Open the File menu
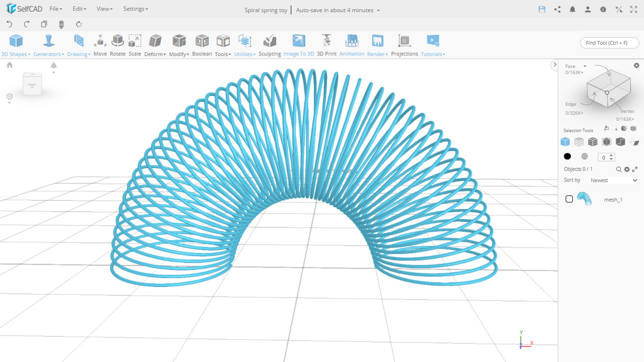The image size is (644, 362). (x=55, y=9)
